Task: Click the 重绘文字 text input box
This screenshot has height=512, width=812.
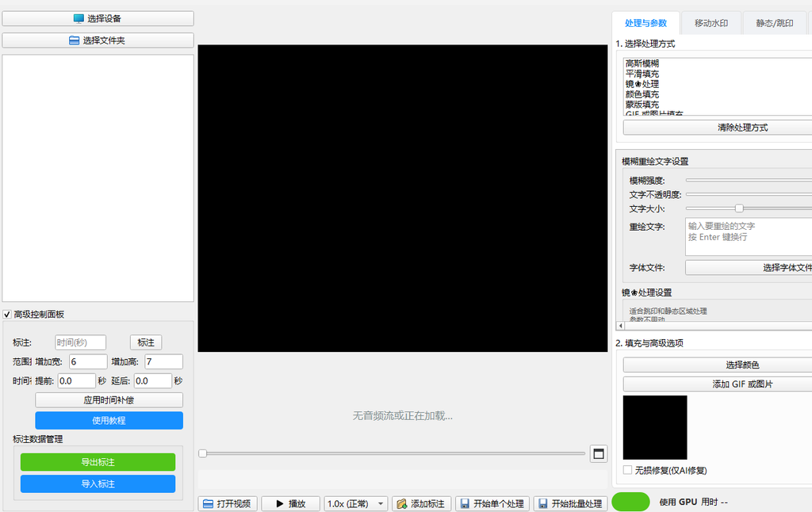Action: point(749,237)
